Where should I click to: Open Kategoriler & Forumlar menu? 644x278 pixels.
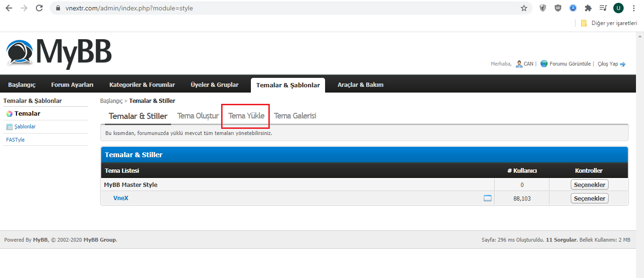point(142,85)
